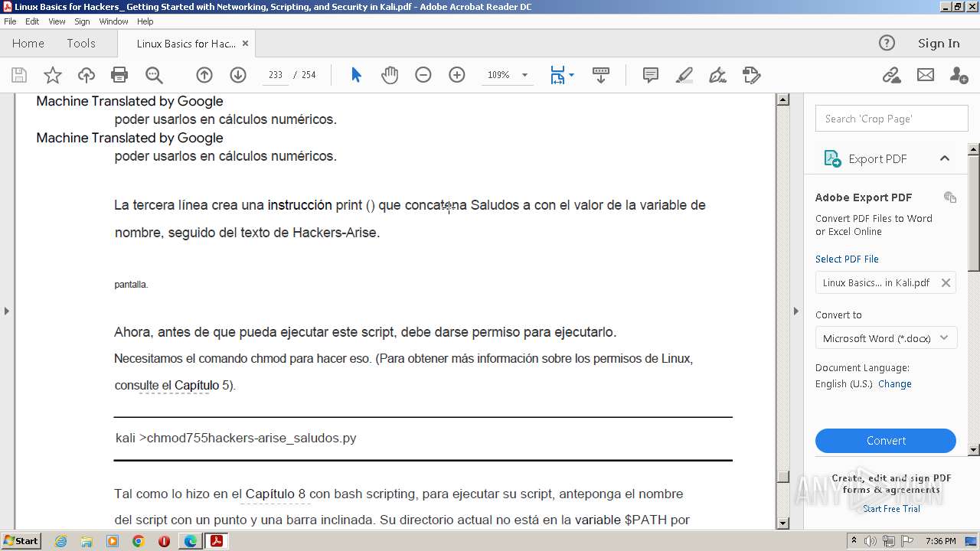Open the Help menu
The image size is (980, 551).
145,21
